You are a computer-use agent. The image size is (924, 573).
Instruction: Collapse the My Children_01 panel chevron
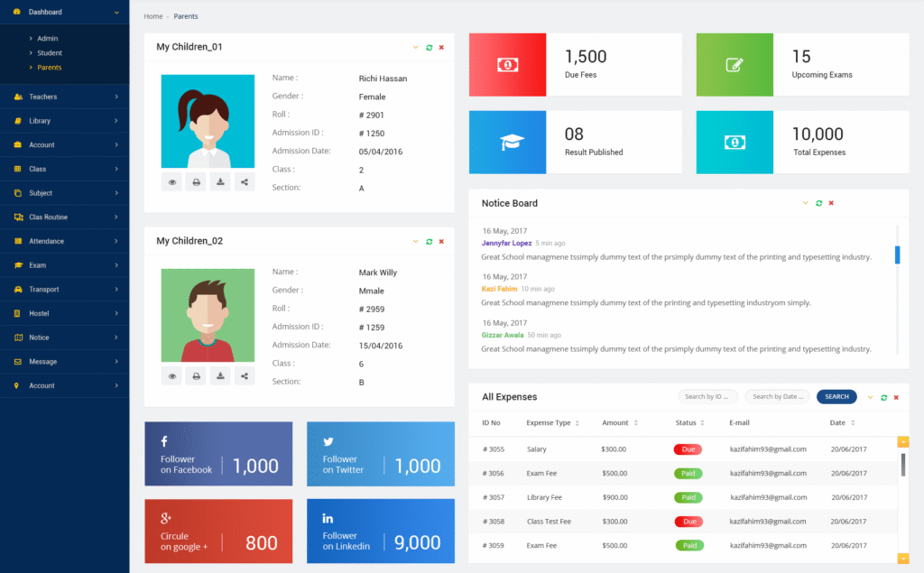(415, 47)
